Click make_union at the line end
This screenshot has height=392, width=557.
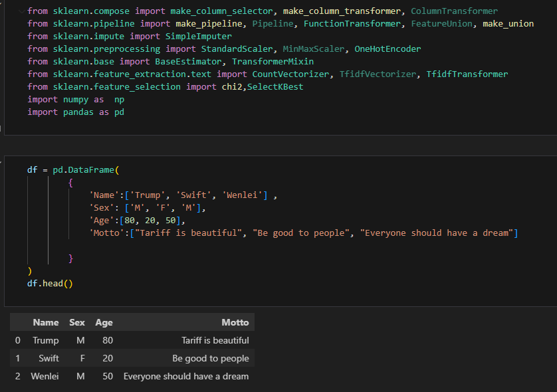point(508,24)
